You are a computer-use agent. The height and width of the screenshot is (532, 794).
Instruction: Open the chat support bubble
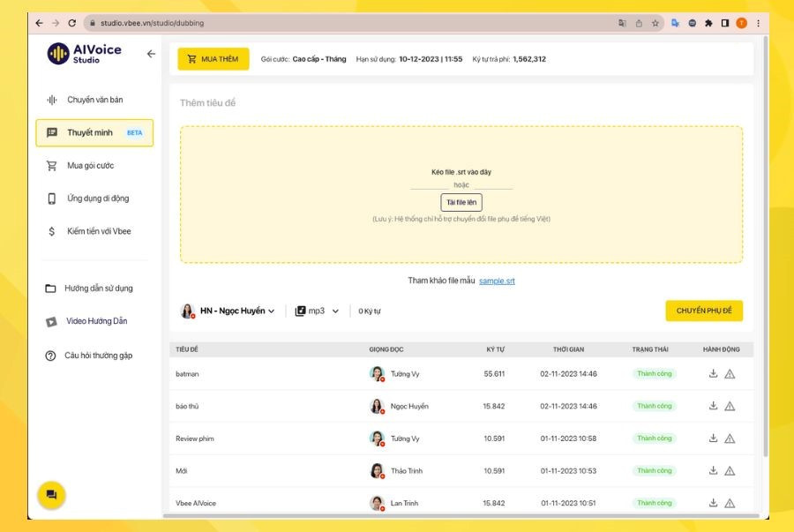(51, 495)
